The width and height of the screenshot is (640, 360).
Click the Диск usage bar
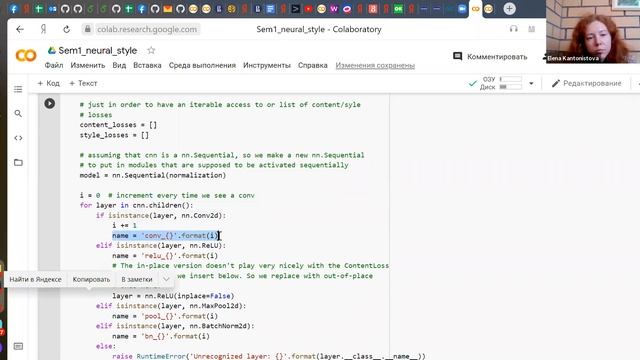tap(511, 87)
